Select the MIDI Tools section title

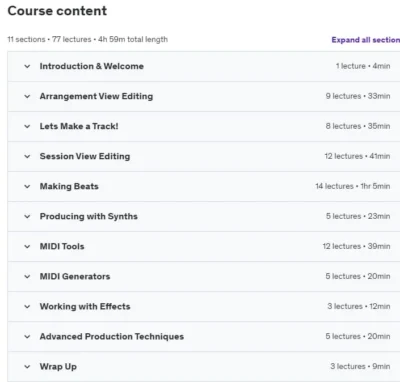coord(62,246)
